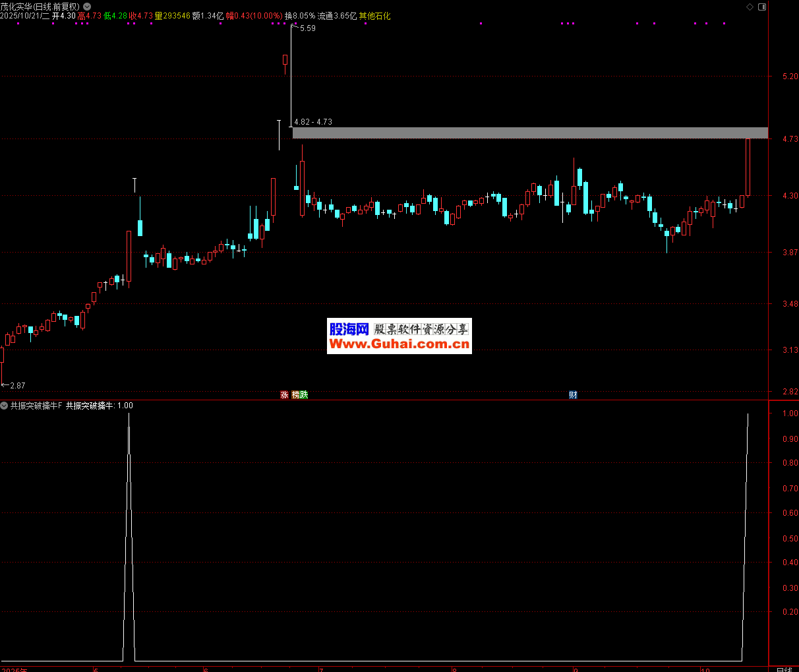
Task: Toggle the side panel layout icon
Action: pyautogui.click(x=762, y=7)
